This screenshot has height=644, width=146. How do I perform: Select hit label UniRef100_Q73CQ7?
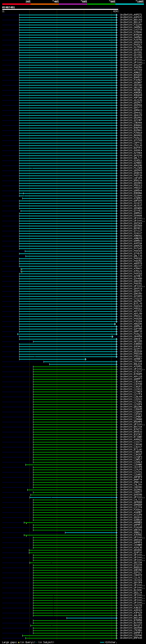(131, 371)
